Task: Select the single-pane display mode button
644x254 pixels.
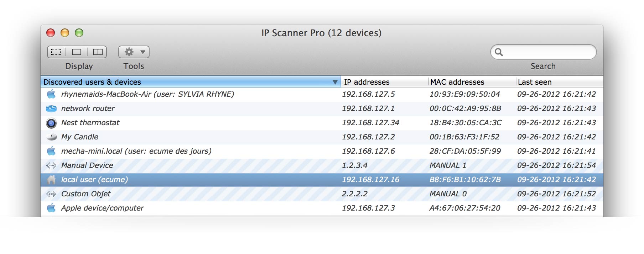Action: 77,52
